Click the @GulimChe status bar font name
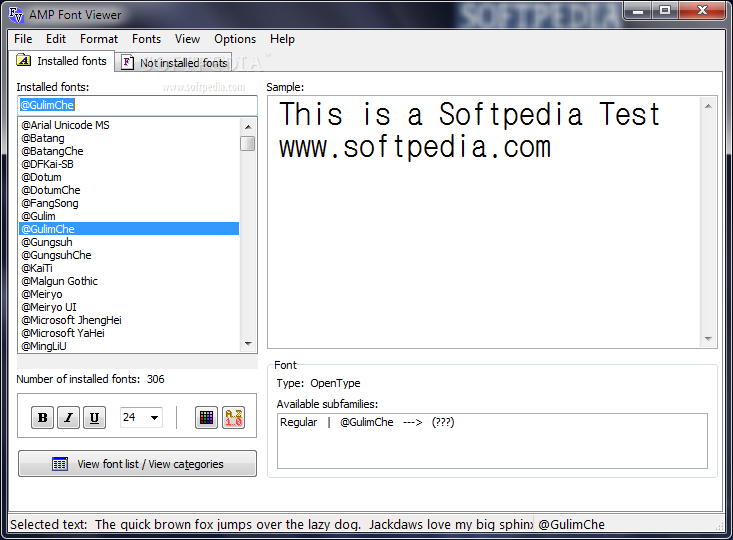 coord(571,525)
